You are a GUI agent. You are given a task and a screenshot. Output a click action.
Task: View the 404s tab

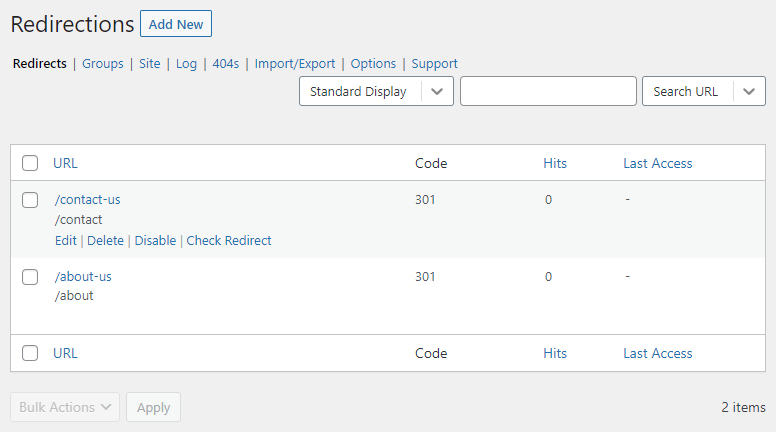pos(225,63)
